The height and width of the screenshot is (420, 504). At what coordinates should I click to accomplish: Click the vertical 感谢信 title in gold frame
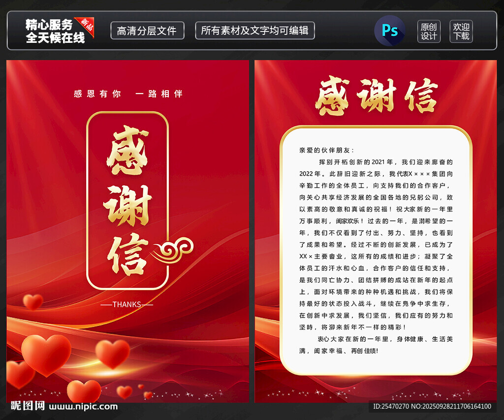click(x=127, y=200)
